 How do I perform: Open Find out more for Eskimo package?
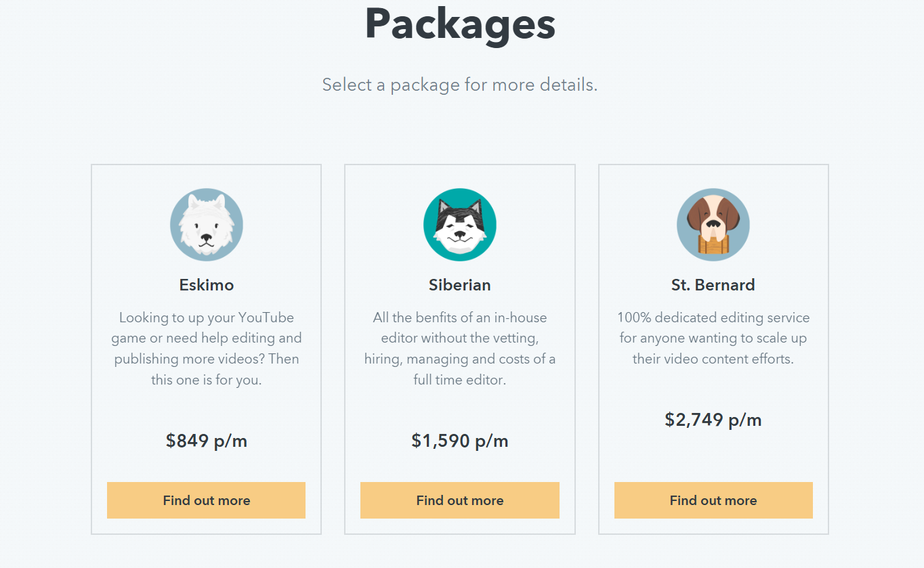(x=207, y=500)
